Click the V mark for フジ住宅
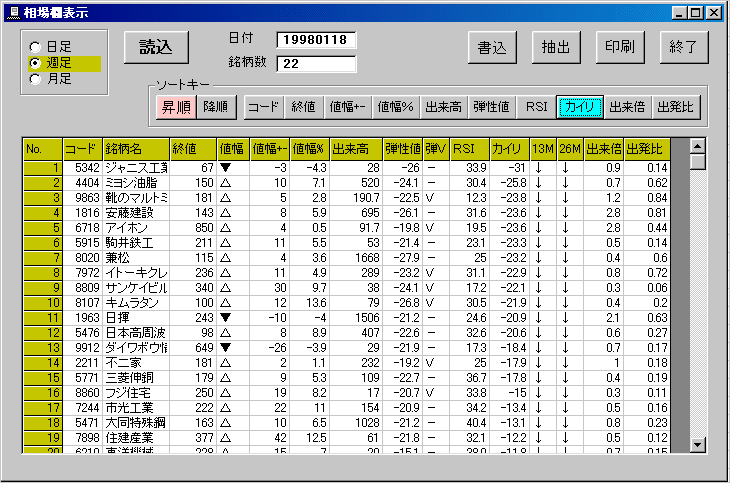 pyautogui.click(x=430, y=393)
